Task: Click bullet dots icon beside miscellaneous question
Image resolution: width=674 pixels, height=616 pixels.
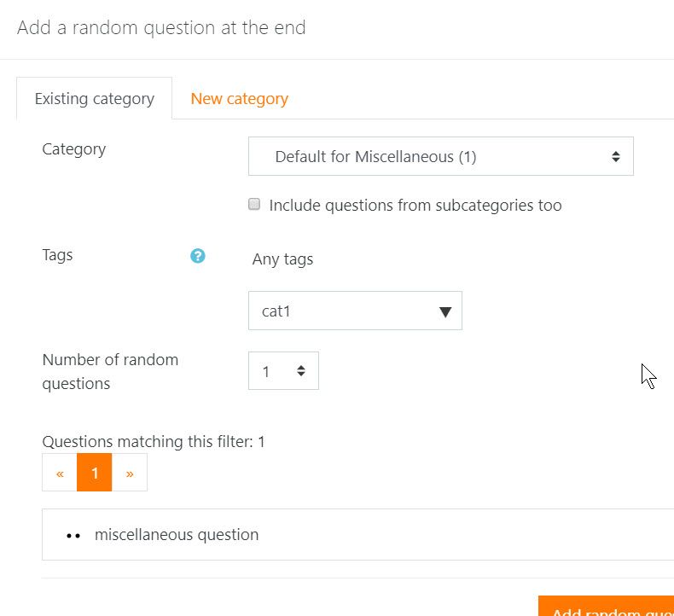Action: tap(73, 536)
